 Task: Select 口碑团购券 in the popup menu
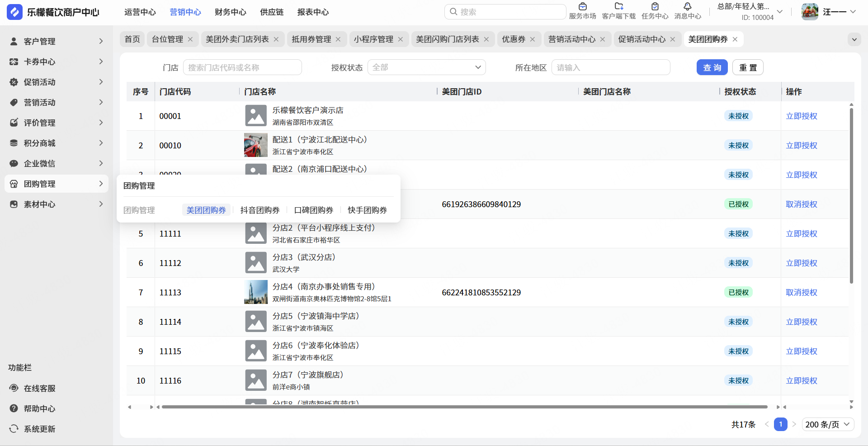tap(314, 210)
